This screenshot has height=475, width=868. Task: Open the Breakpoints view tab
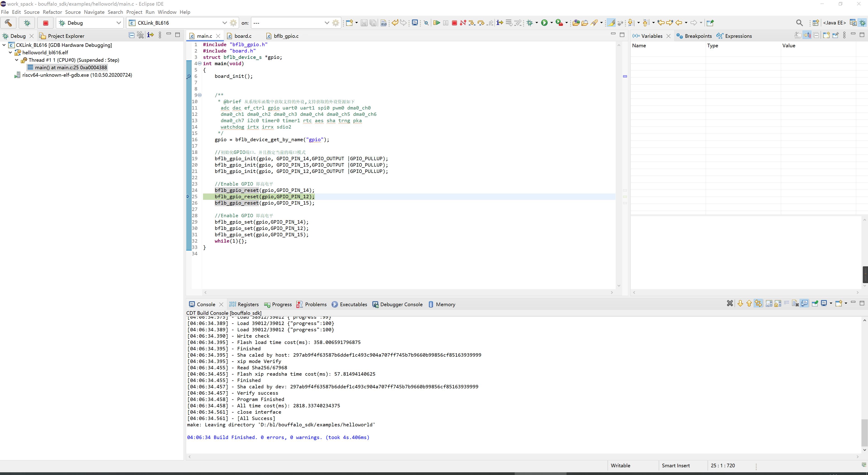[694, 36]
